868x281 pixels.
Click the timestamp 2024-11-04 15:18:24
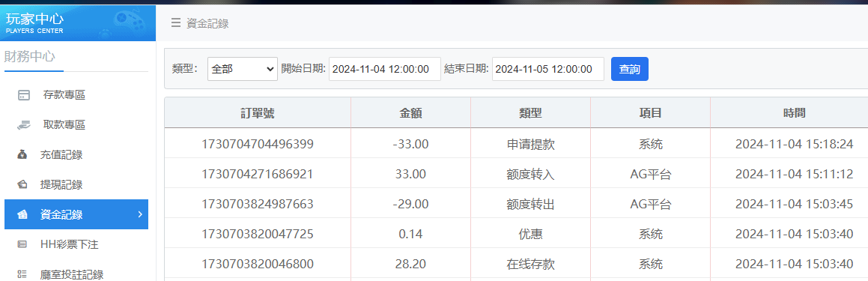(x=794, y=144)
